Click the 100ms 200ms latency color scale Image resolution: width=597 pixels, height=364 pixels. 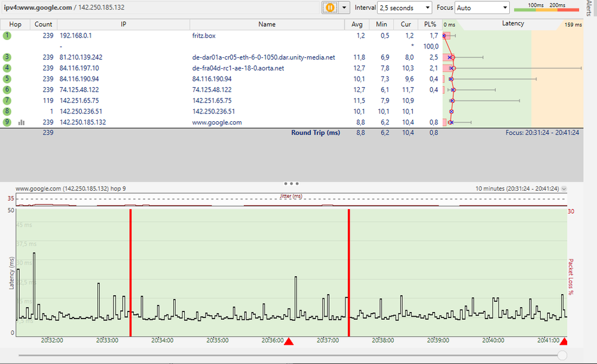(546, 7)
